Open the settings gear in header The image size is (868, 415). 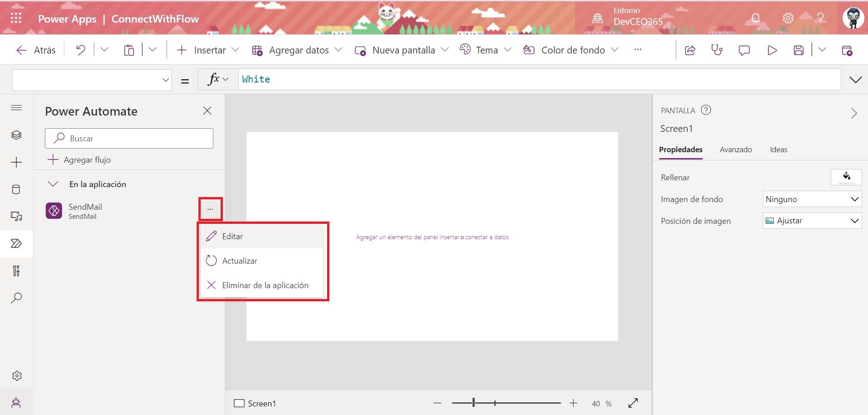pos(788,18)
